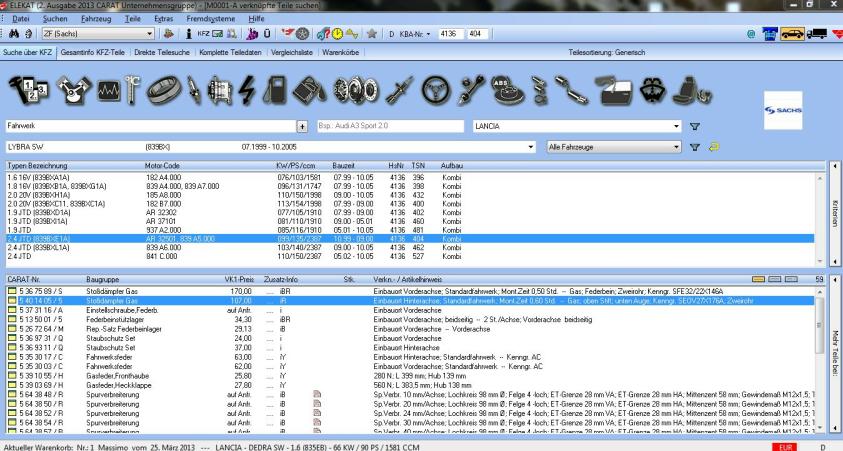Open the spark plug ignition category icon
The width and height of the screenshot is (843, 451).
(x=194, y=90)
